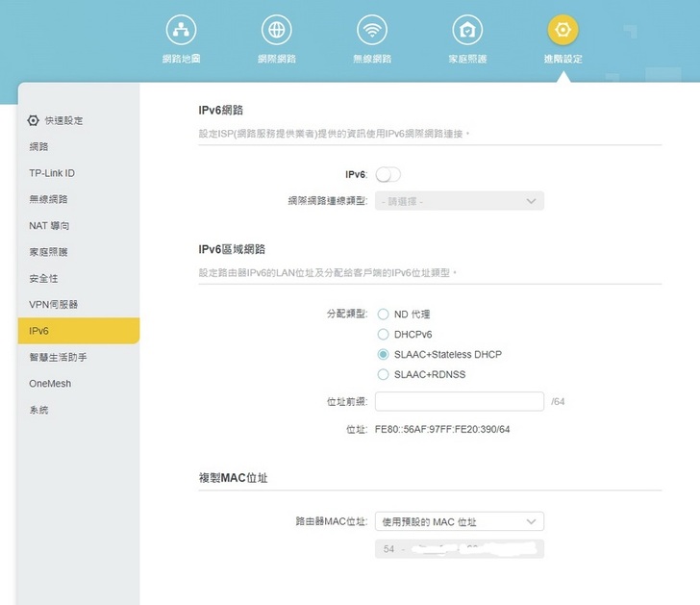Open the 網際網路連線類型 dropdown

click(x=460, y=201)
